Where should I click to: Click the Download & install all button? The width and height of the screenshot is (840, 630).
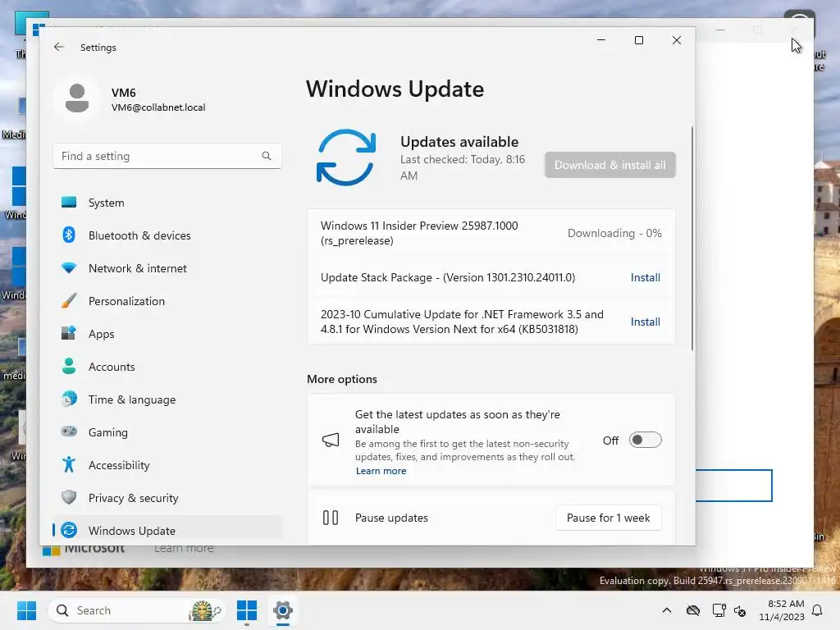point(609,165)
